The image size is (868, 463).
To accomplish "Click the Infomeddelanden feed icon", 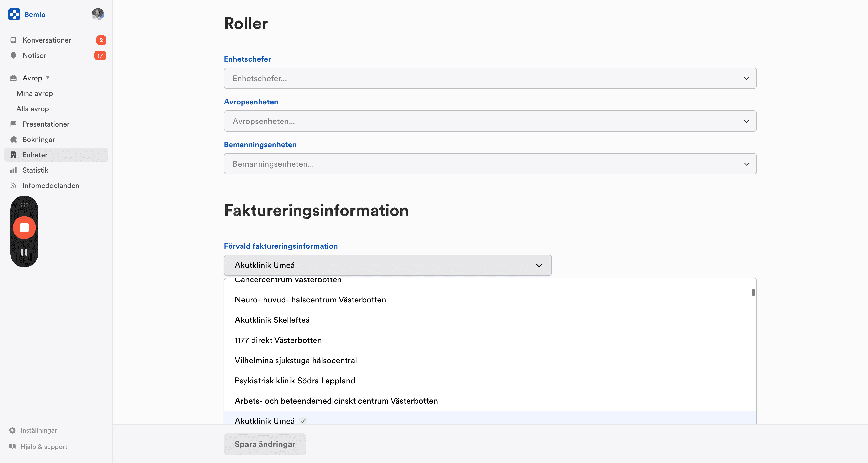I will 13,186.
